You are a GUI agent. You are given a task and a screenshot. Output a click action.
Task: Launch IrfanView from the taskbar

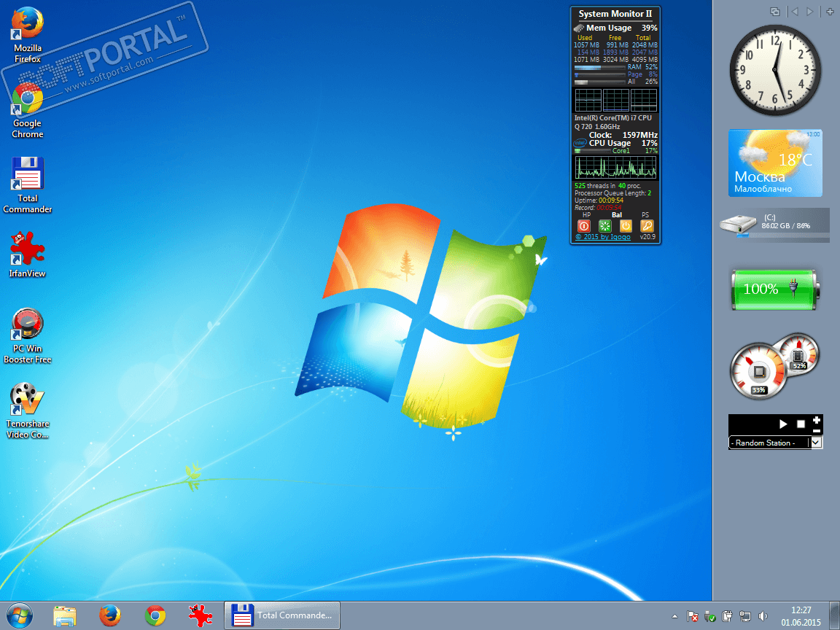coord(201,616)
